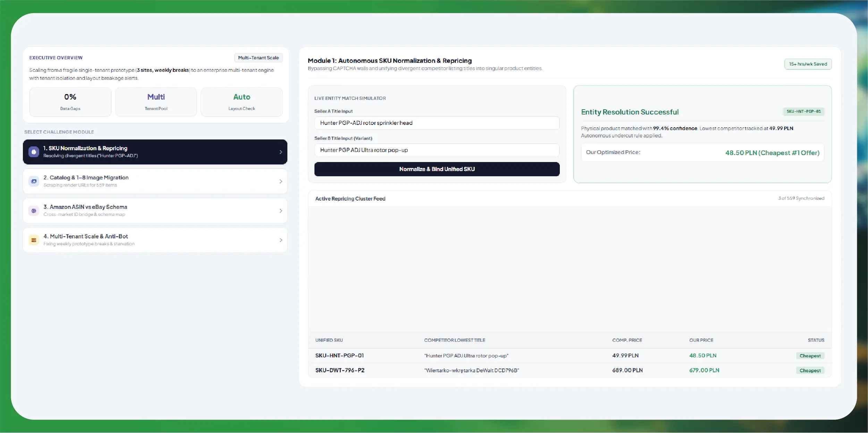868x433 pixels.
Task: Click the 15+ hrs/wk Saved badge
Action: point(808,64)
